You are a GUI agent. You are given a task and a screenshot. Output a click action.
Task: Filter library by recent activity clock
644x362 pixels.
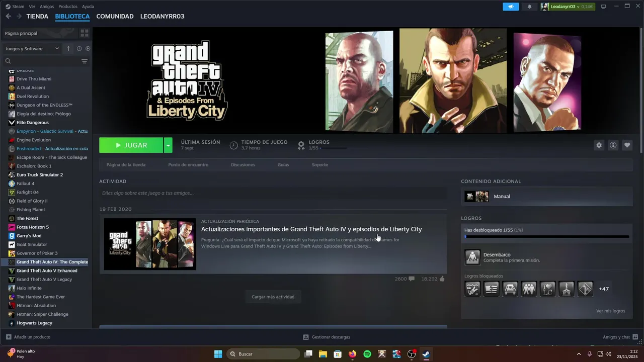pyautogui.click(x=79, y=49)
